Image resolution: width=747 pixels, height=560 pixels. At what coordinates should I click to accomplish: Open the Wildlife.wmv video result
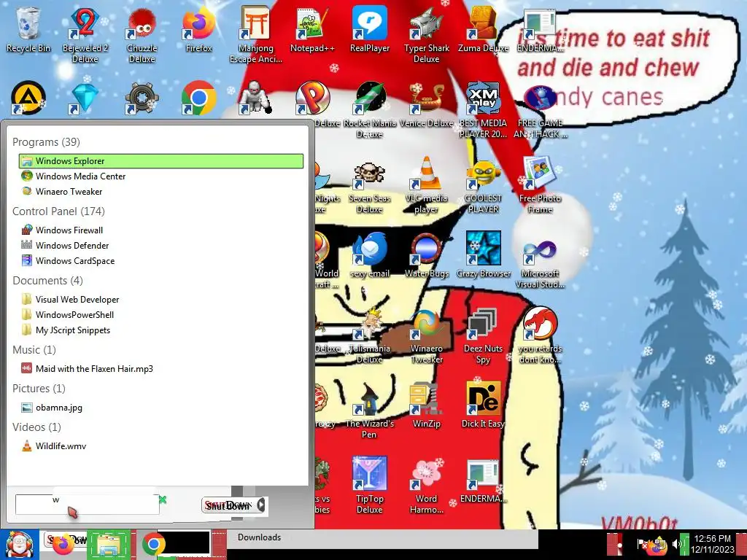coord(161,446)
